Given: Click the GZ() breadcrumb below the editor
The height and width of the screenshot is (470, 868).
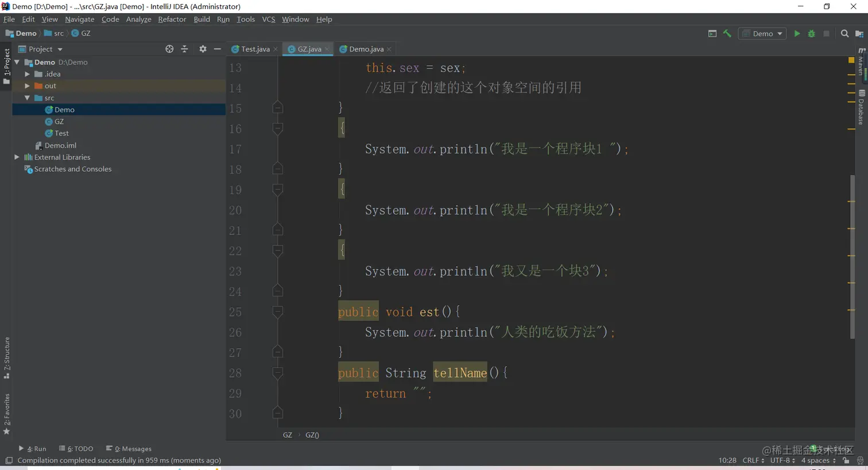Looking at the screenshot, I should click(x=312, y=435).
